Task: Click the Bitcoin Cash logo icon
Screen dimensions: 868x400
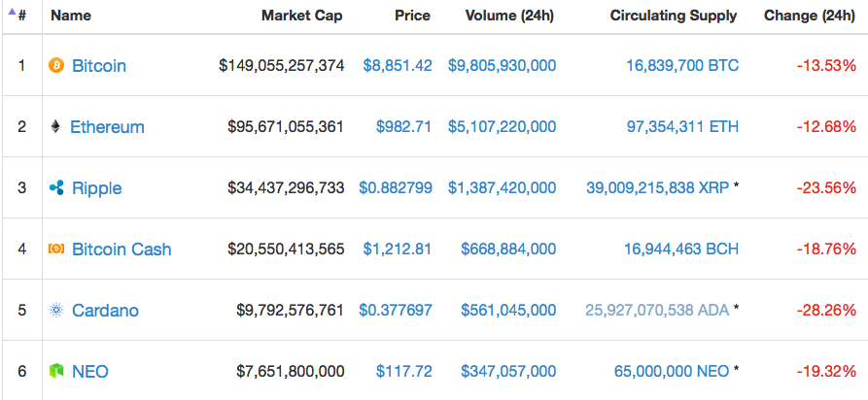Action: (x=56, y=250)
